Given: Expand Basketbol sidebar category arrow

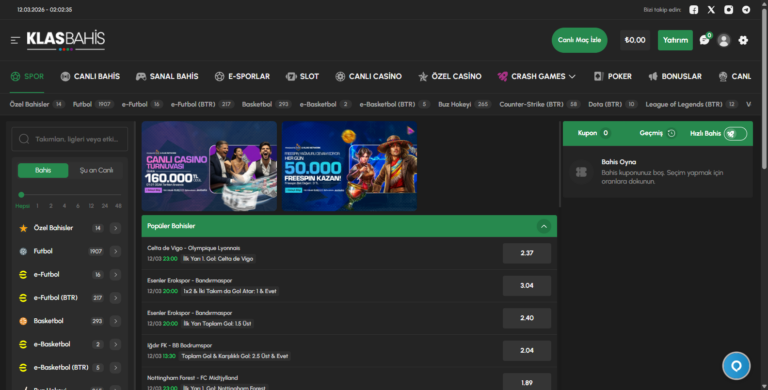Looking at the screenshot, I should (x=115, y=321).
